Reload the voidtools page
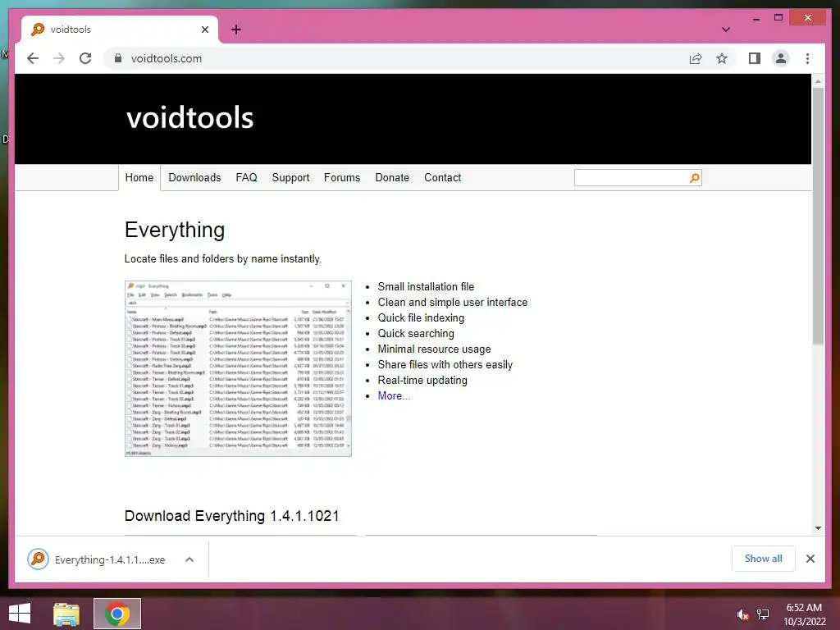This screenshot has width=840, height=630. click(85, 58)
